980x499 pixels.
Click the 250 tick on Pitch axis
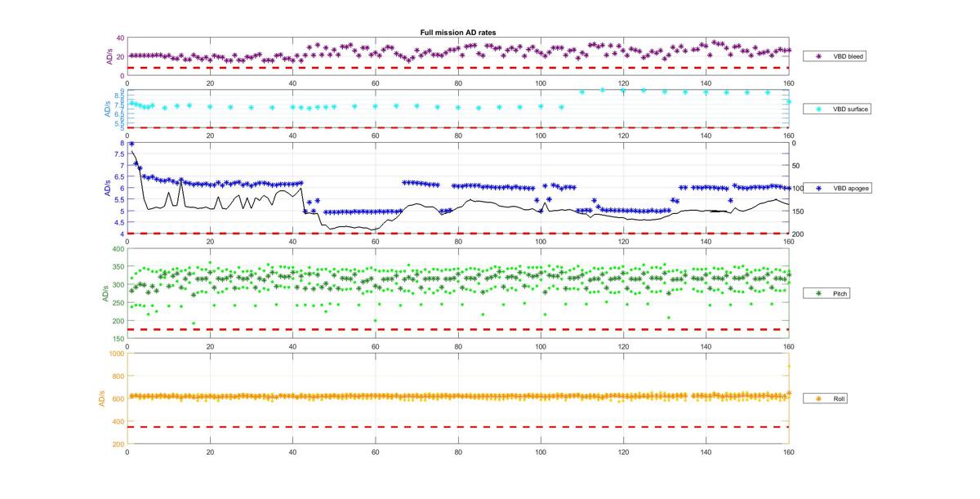click(x=117, y=303)
